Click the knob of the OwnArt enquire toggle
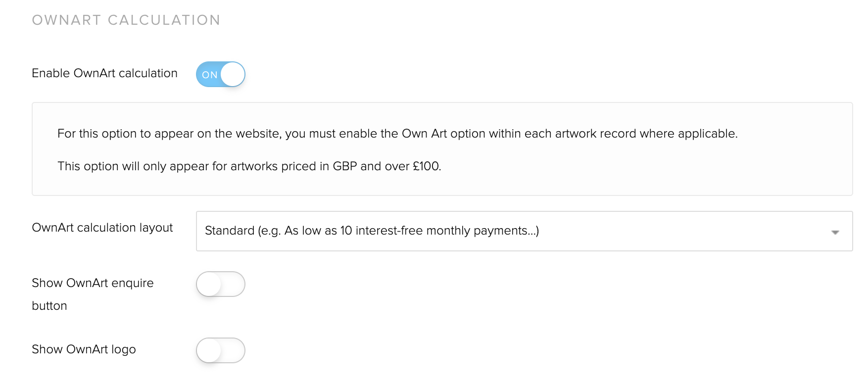 coord(209,284)
